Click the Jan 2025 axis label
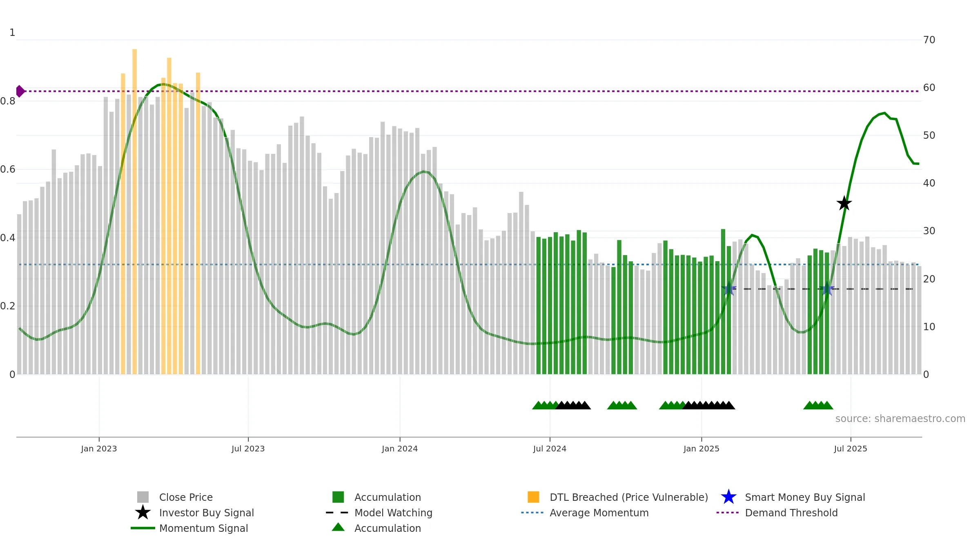 [x=702, y=449]
